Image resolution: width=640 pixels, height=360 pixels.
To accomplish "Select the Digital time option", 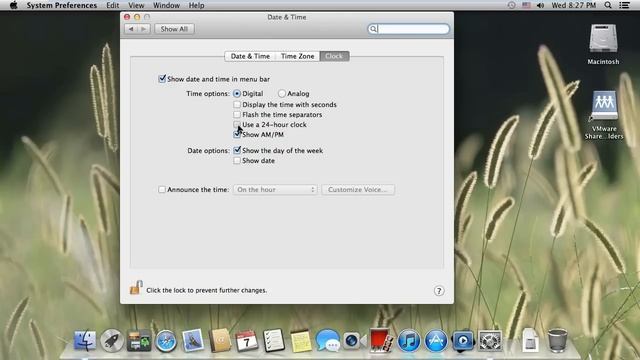I will pos(237,93).
